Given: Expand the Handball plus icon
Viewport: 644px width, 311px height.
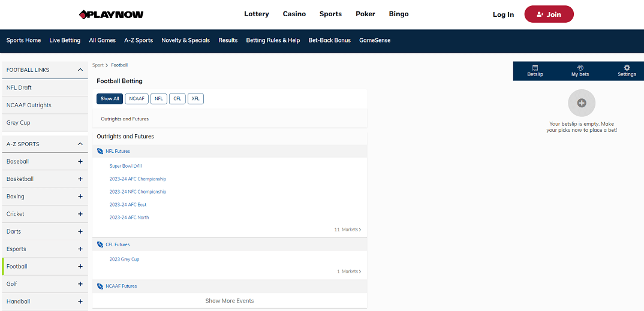Looking at the screenshot, I should tap(80, 301).
